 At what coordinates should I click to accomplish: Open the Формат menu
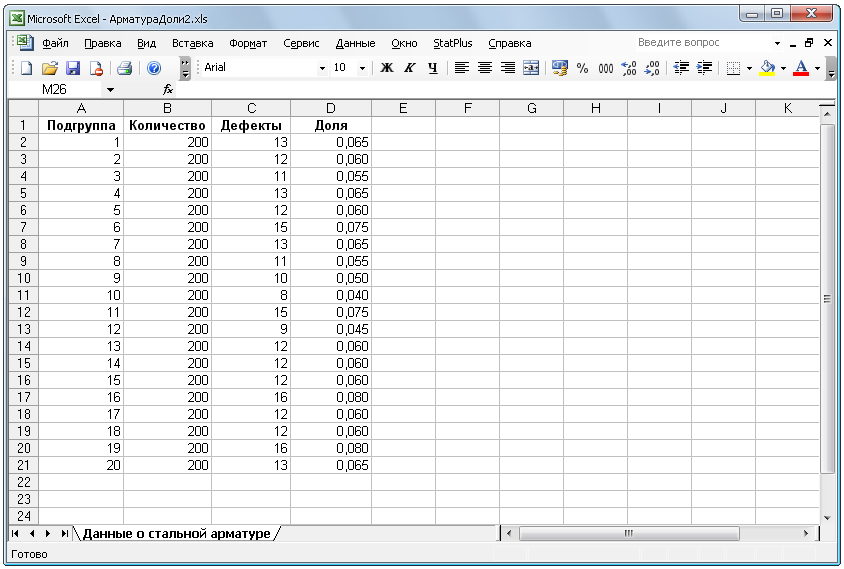click(248, 43)
